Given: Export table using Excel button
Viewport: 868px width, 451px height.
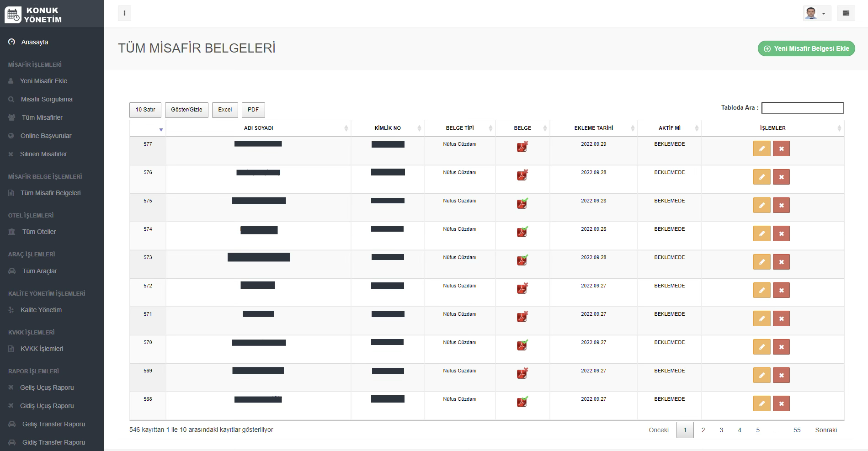Looking at the screenshot, I should 225,110.
